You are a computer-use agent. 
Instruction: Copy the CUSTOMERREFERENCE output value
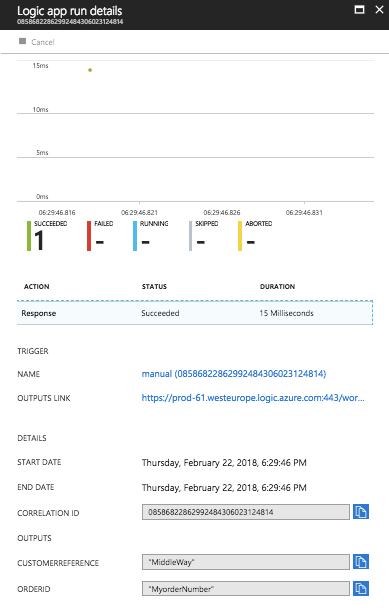(x=361, y=562)
